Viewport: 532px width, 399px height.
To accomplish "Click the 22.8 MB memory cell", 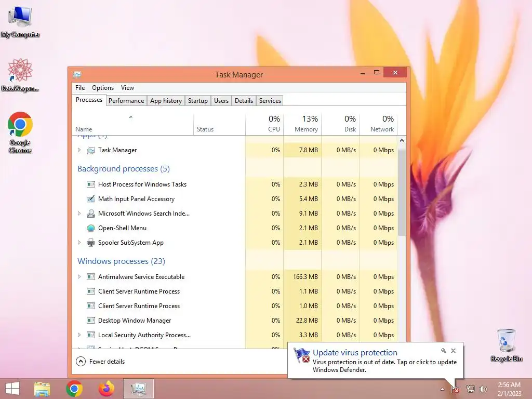I will [302, 320].
